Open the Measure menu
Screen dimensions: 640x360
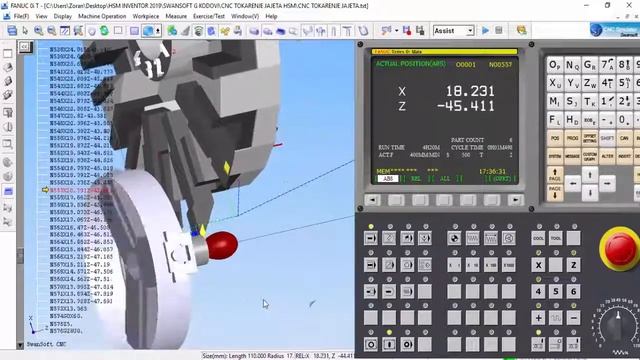coord(176,16)
